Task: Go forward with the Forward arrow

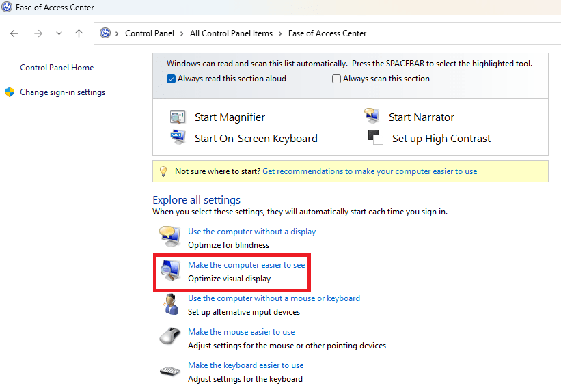Action: tap(38, 33)
